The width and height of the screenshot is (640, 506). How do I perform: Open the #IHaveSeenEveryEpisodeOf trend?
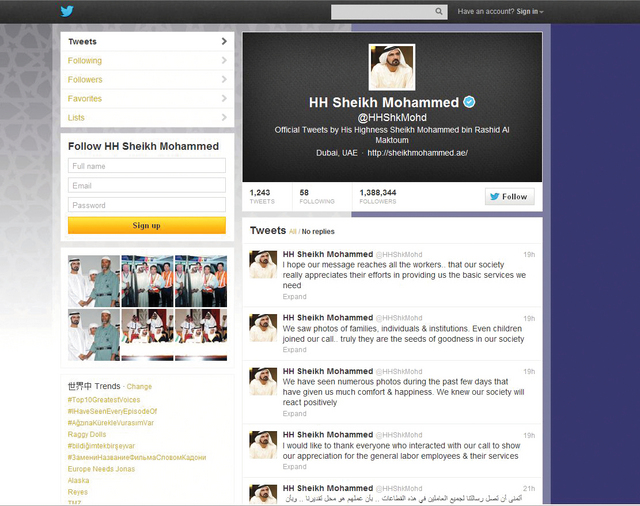(x=112, y=411)
